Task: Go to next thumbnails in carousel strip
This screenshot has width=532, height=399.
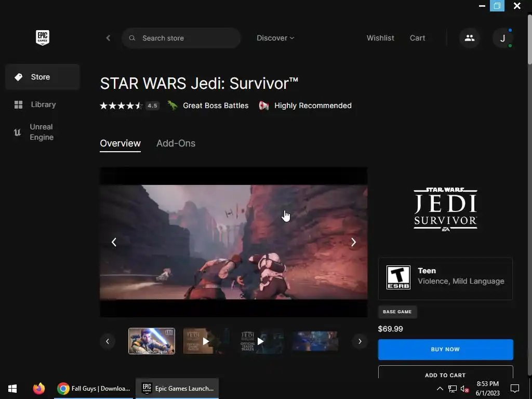Action: [x=360, y=341]
